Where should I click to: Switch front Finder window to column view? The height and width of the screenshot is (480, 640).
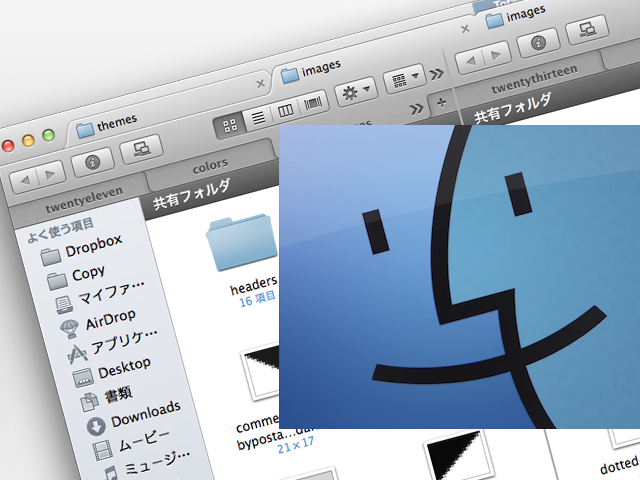click(285, 110)
